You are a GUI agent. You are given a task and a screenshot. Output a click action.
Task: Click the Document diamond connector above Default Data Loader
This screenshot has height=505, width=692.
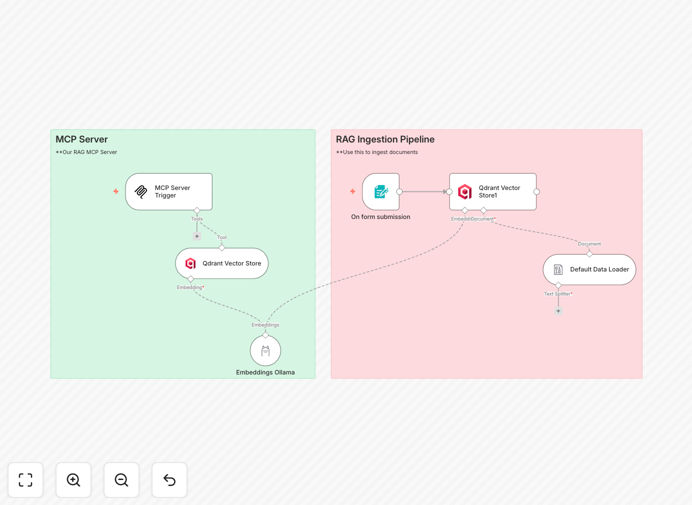[590, 254]
